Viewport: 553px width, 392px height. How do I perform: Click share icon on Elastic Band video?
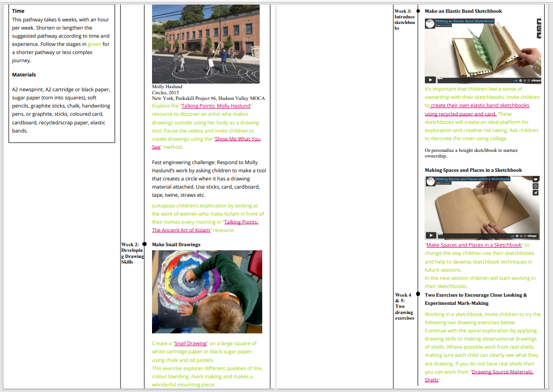539,35
